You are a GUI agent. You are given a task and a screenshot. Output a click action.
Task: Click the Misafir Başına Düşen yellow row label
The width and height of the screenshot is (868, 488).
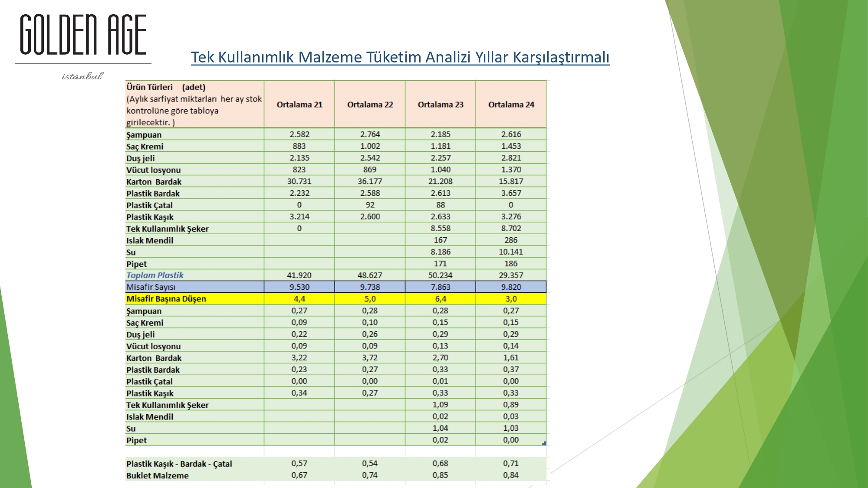coord(166,298)
